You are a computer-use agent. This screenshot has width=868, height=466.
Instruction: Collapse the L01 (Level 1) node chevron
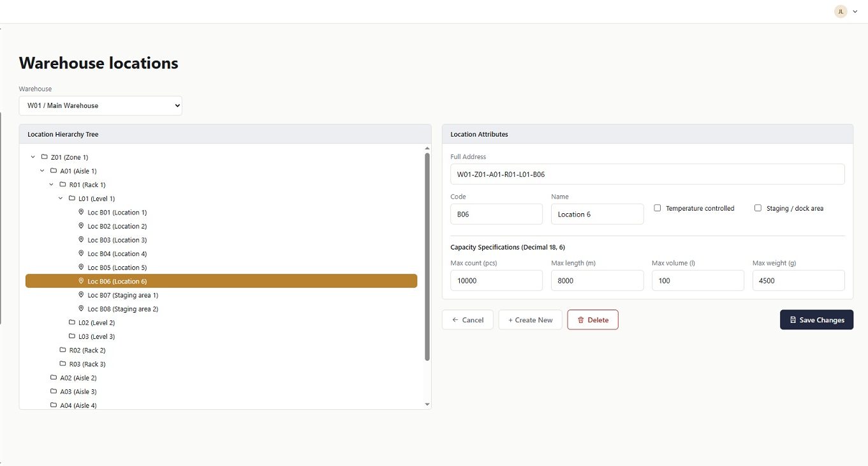click(x=61, y=199)
